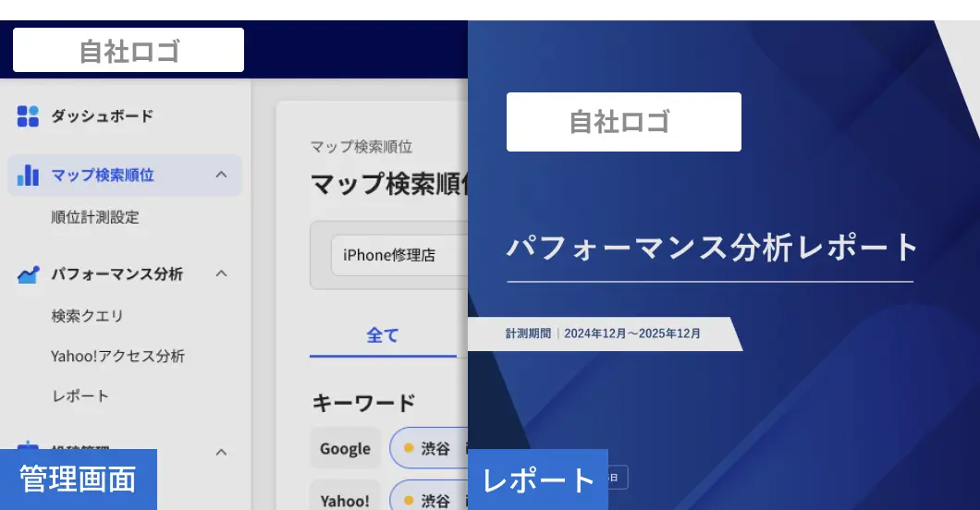Collapse the bottom sidebar section chevron

[221, 452]
